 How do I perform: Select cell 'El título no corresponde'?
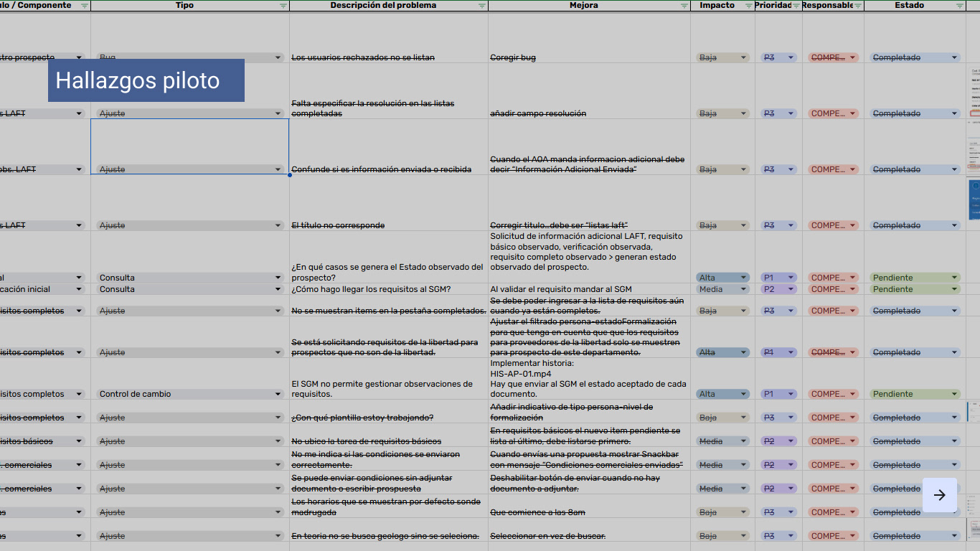pyautogui.click(x=389, y=203)
